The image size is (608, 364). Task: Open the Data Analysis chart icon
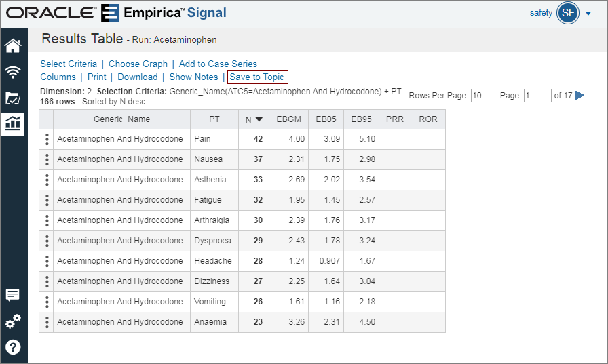click(12, 123)
